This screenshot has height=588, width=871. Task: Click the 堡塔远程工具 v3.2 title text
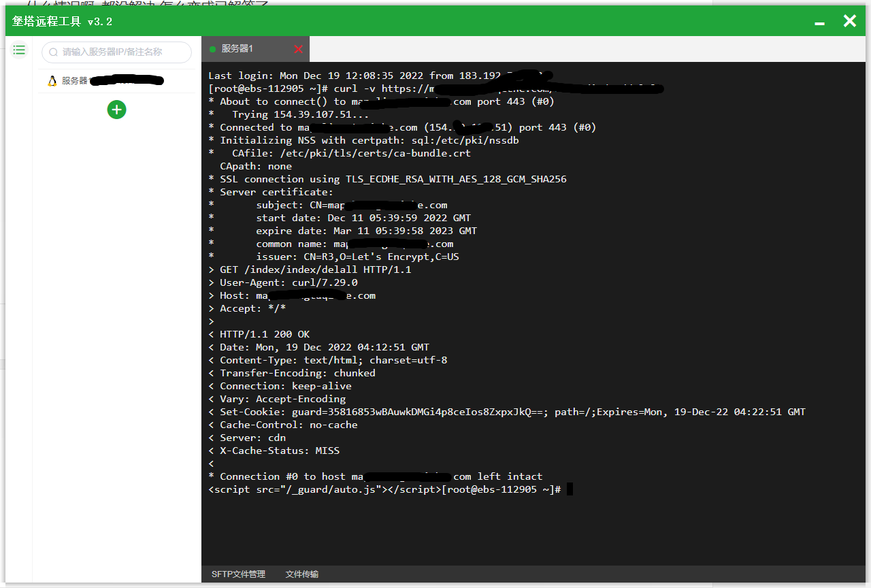click(63, 22)
